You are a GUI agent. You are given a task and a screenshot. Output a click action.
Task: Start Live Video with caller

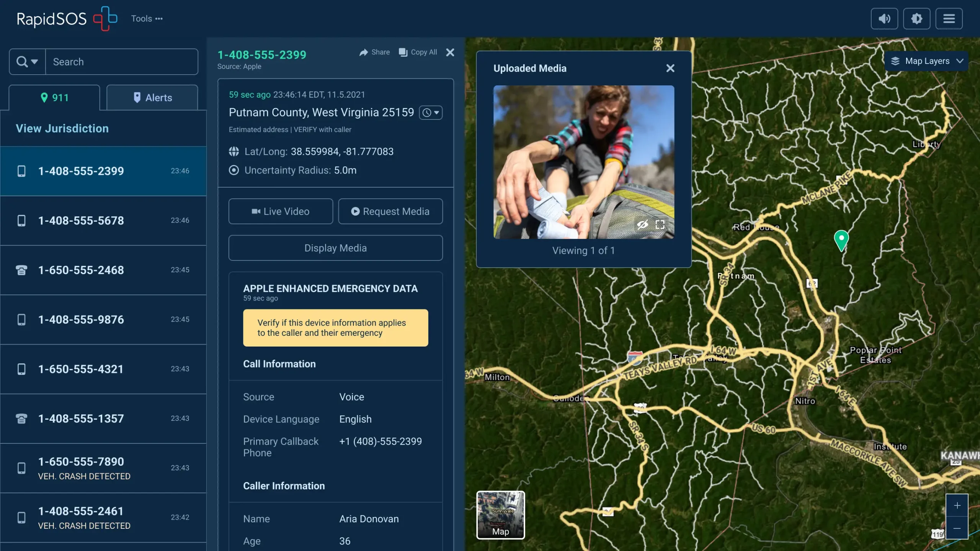tap(281, 211)
